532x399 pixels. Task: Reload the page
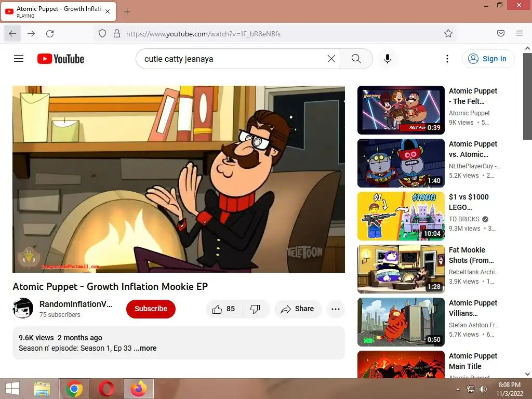(x=50, y=34)
